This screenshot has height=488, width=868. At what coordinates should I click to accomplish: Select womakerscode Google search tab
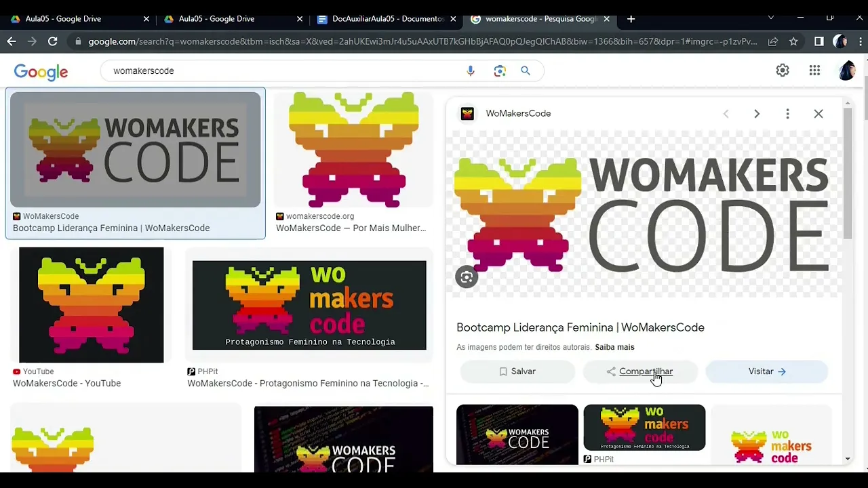click(539, 19)
